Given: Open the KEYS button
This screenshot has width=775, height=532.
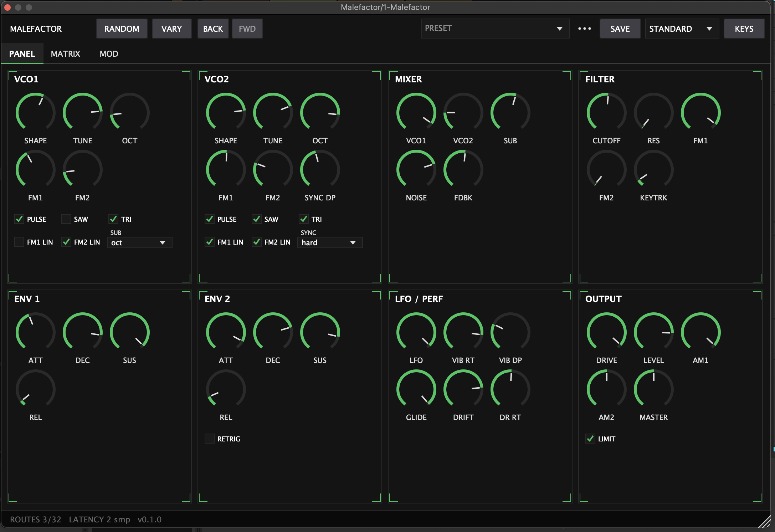Looking at the screenshot, I should click(744, 29).
